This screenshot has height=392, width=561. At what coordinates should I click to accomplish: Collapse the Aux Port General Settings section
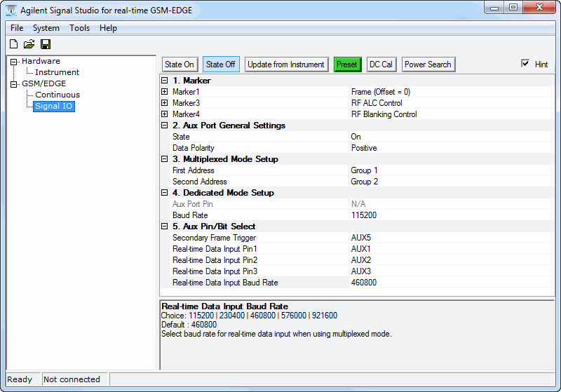165,126
